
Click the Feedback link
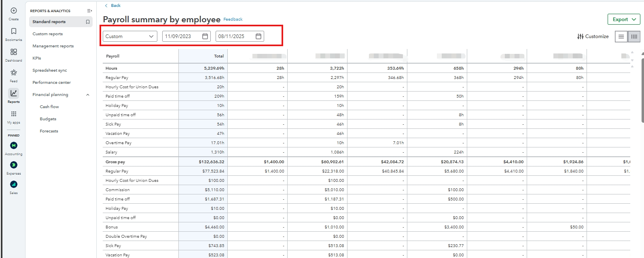[233, 19]
